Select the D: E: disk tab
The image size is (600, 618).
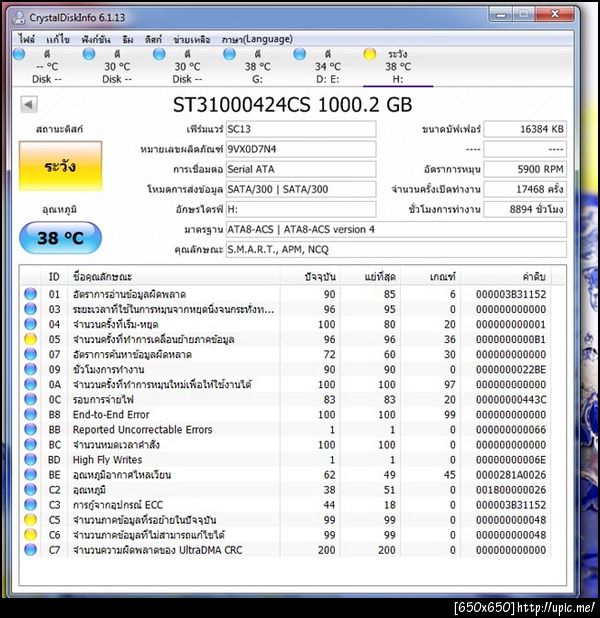point(328,67)
